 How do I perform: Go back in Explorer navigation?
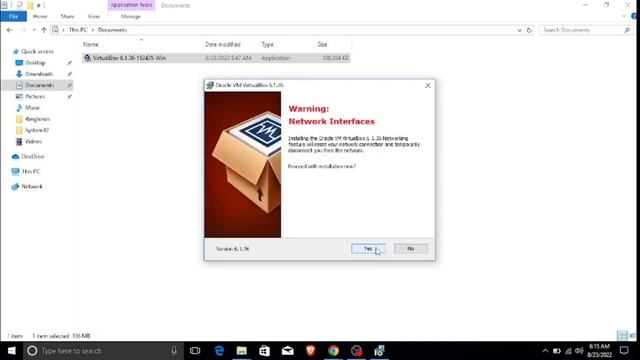(9, 30)
